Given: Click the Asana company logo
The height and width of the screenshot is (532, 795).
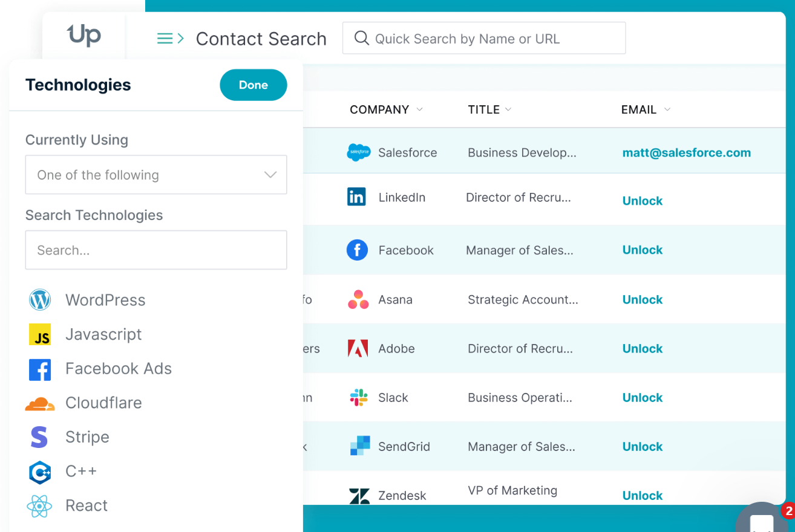Looking at the screenshot, I should pos(358,299).
